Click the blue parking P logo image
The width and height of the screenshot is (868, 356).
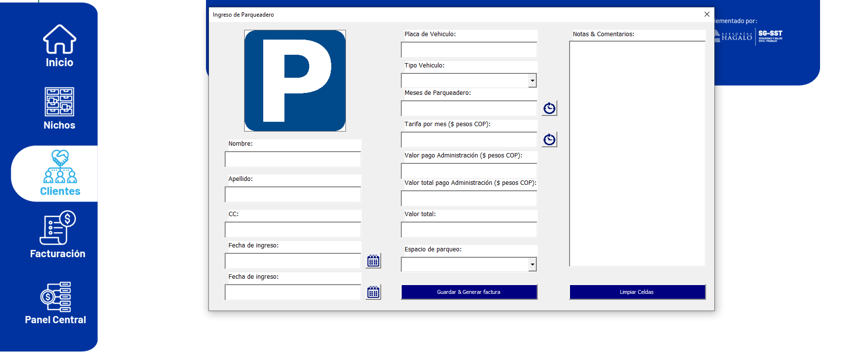point(295,81)
